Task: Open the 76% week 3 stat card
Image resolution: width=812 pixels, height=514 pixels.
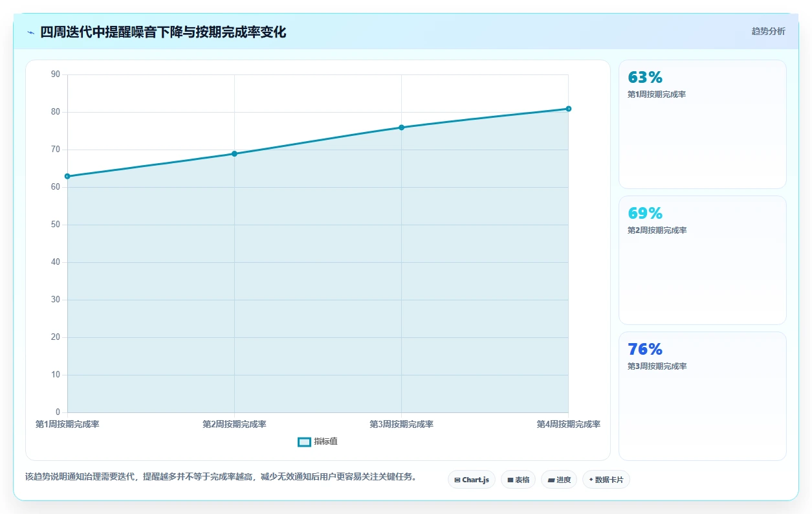Action: click(702, 396)
